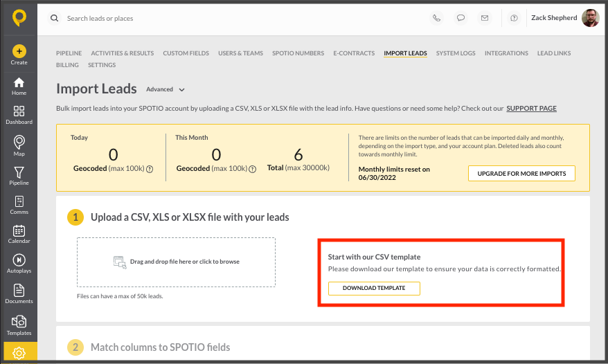Click the phone icon in header
608x364 pixels.
(437, 18)
